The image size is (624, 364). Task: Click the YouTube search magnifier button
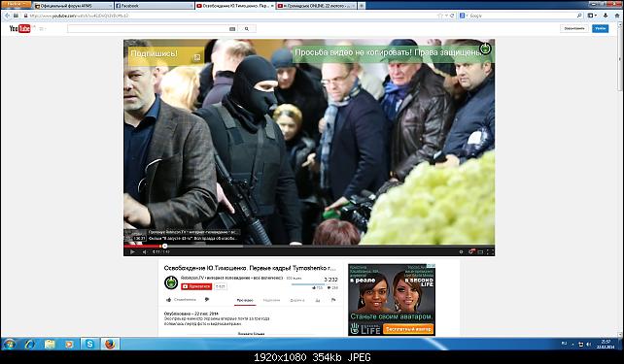[x=247, y=28]
